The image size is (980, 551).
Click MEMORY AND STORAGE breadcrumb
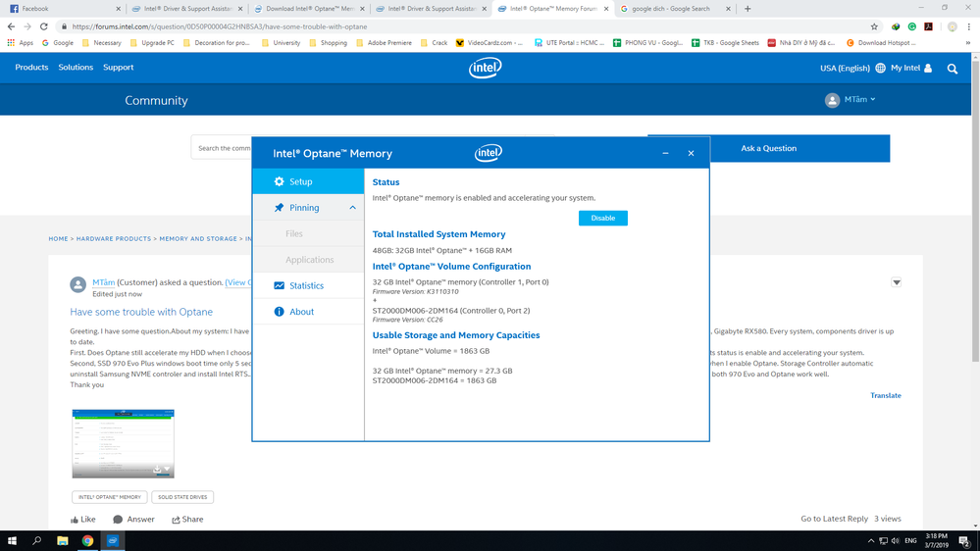[198, 238]
